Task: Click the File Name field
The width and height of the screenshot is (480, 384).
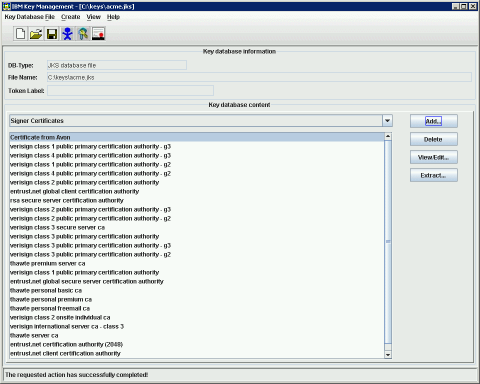Action: [x=259, y=77]
